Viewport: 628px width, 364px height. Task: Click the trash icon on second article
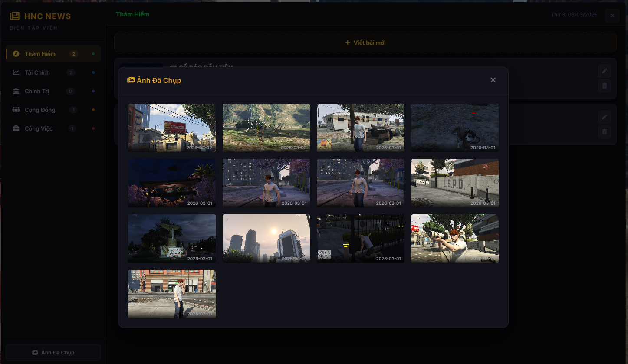coord(605,132)
